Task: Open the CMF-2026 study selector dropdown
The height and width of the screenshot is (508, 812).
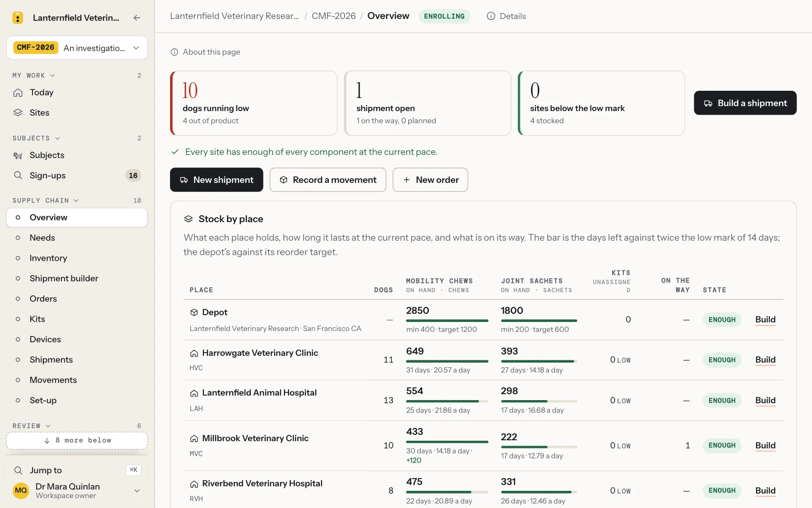Action: (77, 48)
